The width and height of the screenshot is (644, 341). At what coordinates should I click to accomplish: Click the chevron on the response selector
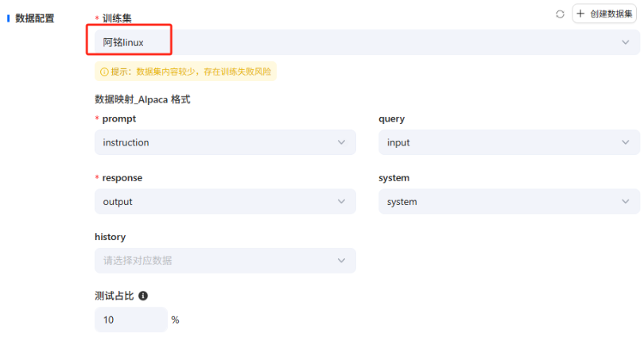(342, 202)
